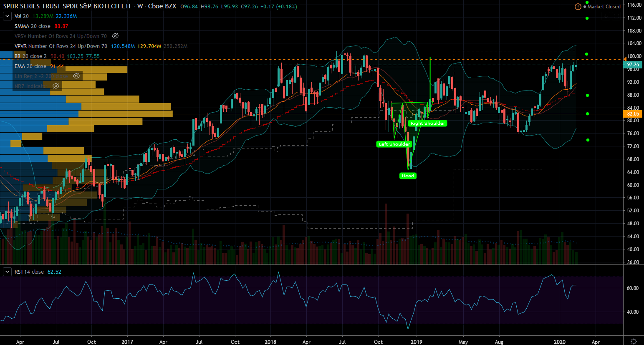Click the VPVR up volume 120.548M

click(x=123, y=46)
